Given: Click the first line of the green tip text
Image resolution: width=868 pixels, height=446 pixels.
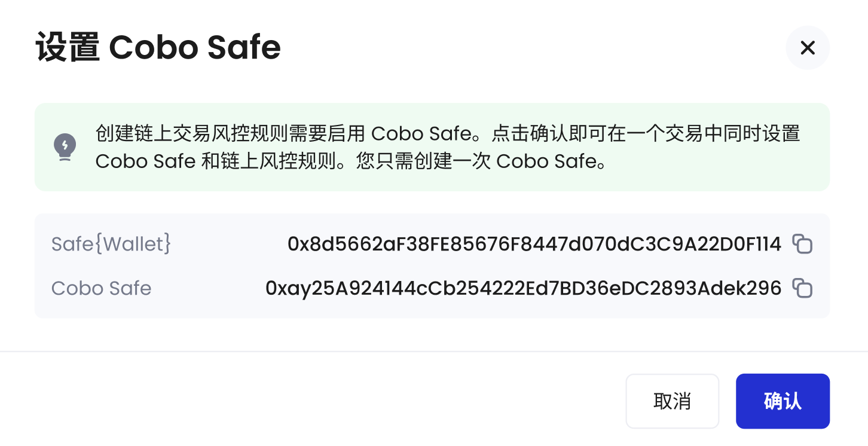Looking at the screenshot, I should 448,133.
